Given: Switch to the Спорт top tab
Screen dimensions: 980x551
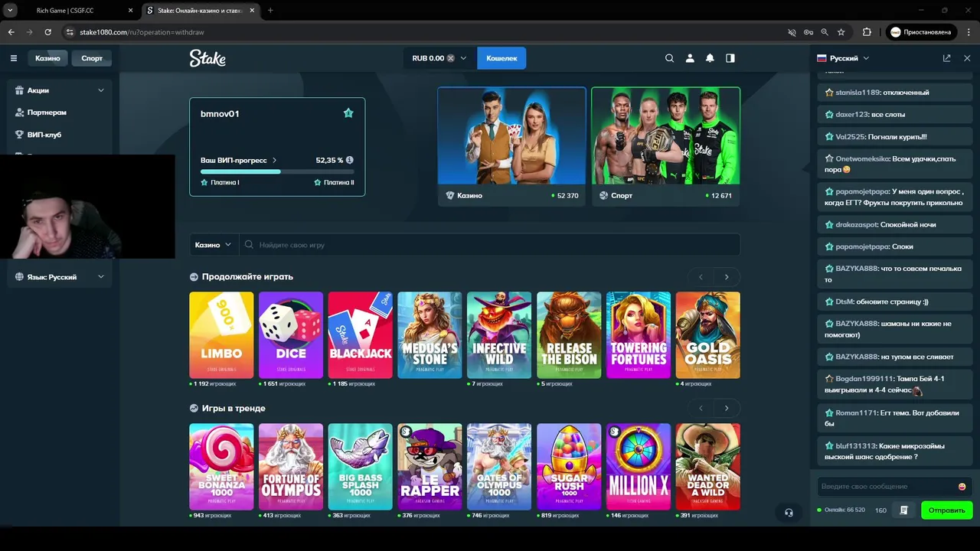Looking at the screenshot, I should click(92, 58).
